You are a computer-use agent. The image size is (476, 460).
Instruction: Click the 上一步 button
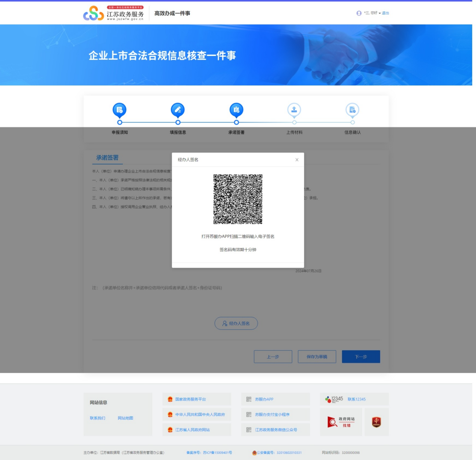coord(273,357)
